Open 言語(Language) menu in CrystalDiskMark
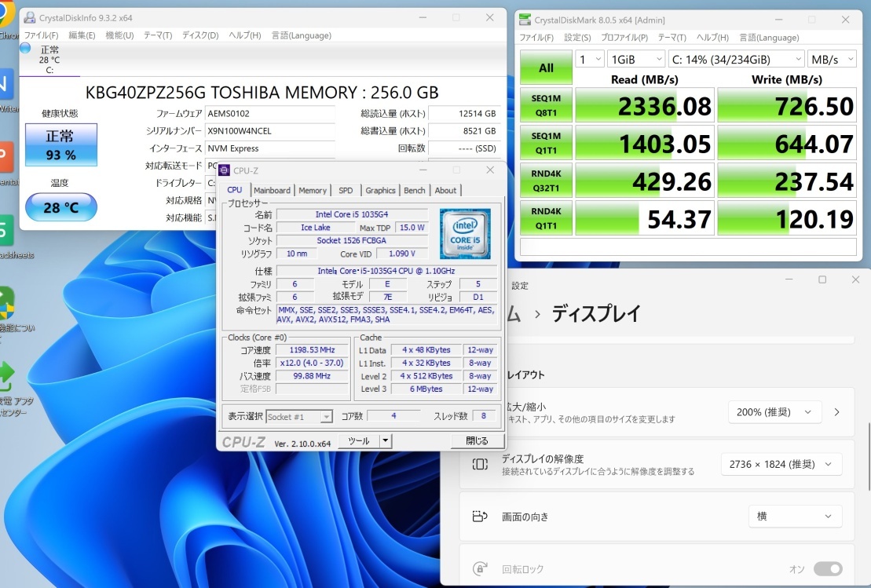 (x=769, y=38)
